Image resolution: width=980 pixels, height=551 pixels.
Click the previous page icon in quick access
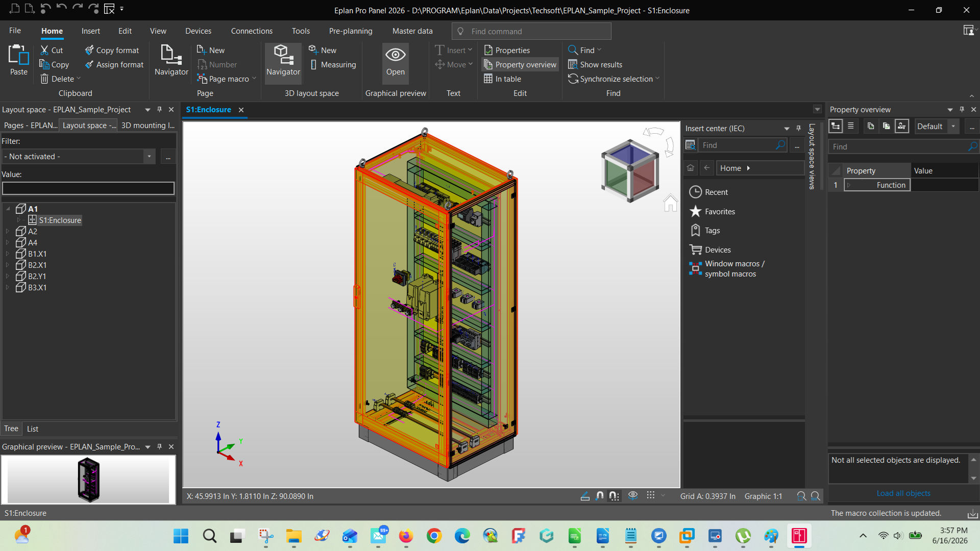[x=15, y=9]
